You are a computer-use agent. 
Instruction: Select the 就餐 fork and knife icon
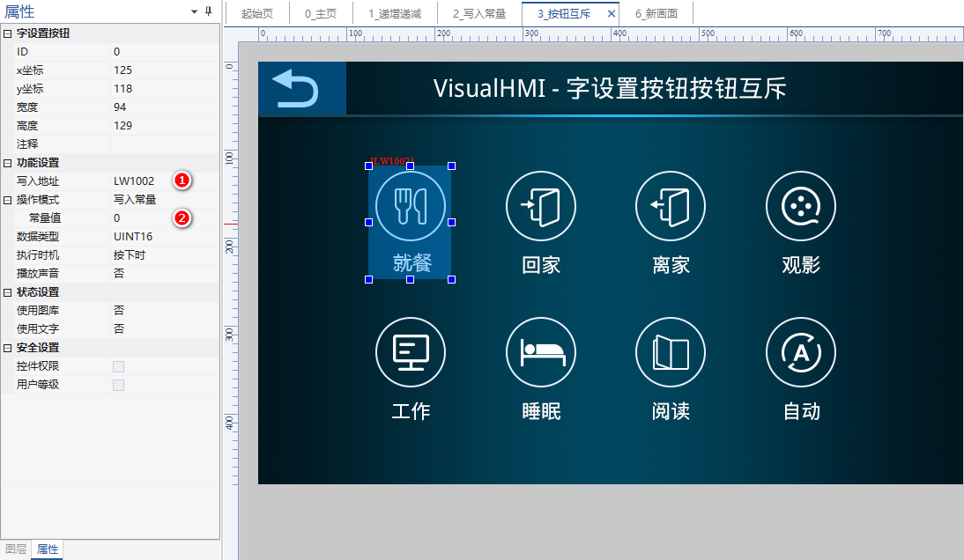click(410, 206)
